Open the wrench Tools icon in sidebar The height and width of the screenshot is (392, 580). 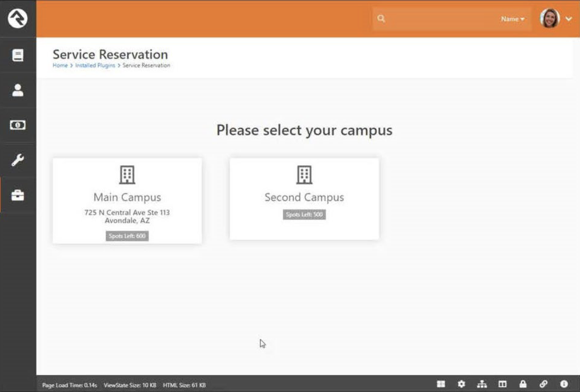point(17,160)
